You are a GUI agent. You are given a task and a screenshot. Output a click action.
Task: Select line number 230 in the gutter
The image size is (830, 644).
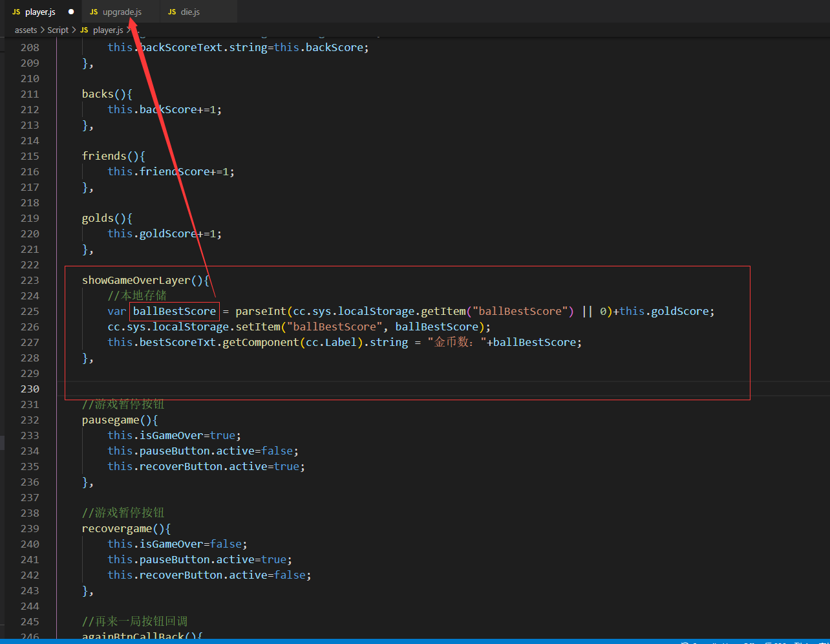pyautogui.click(x=30, y=389)
